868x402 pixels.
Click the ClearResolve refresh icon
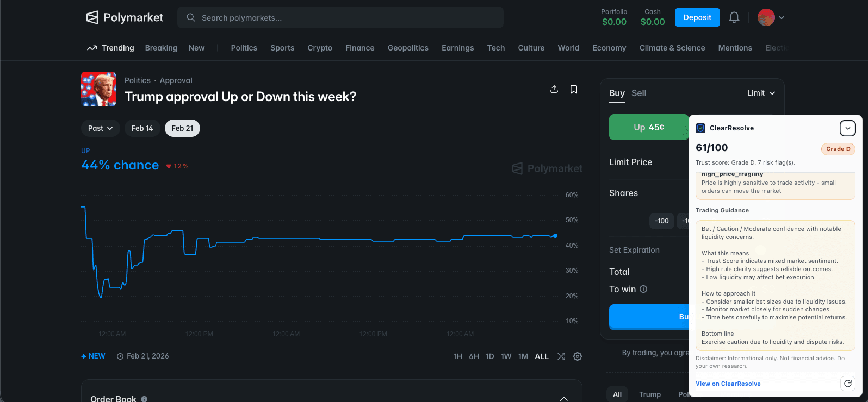click(847, 384)
